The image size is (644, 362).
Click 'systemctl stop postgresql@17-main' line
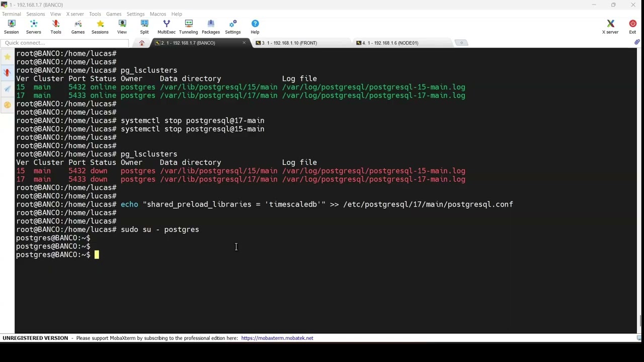pyautogui.click(x=192, y=121)
